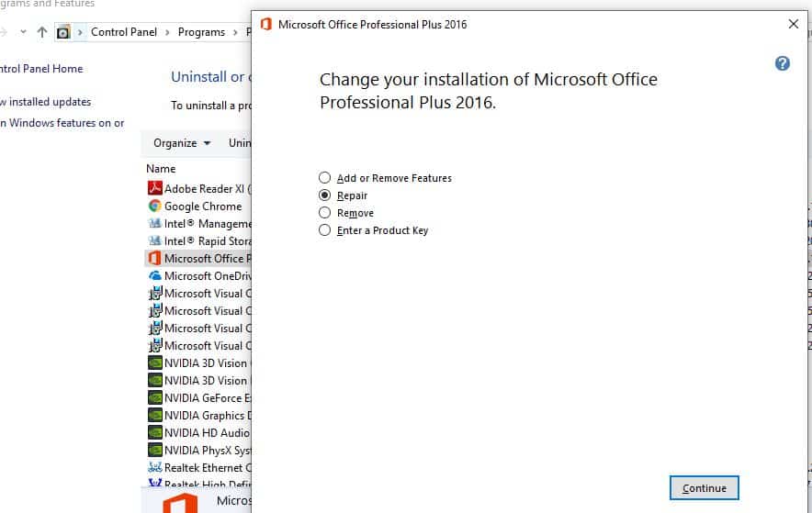
Task: Pick Enter a Product Key option
Action: 324,230
